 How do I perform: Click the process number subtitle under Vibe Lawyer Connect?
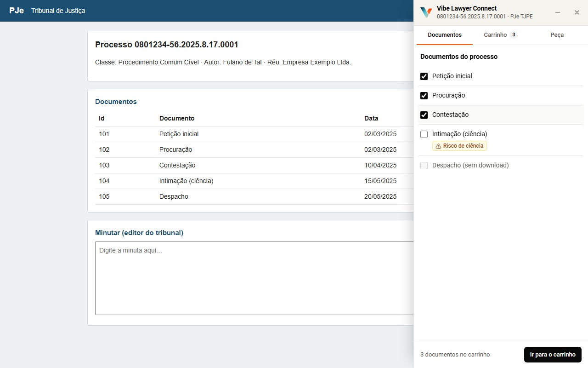(485, 17)
